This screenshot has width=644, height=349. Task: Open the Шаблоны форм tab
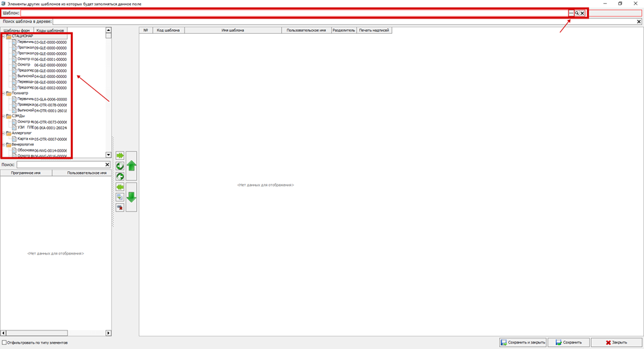tap(17, 30)
